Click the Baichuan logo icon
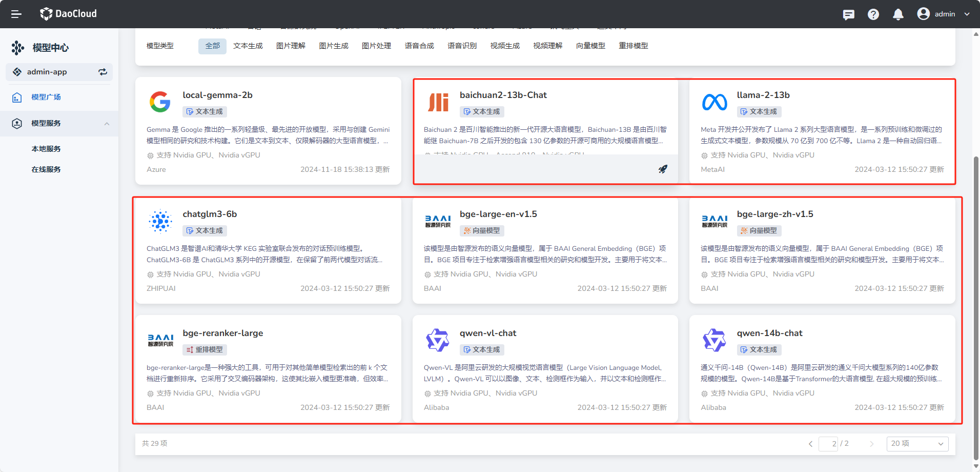This screenshot has height=472, width=980. (438, 102)
